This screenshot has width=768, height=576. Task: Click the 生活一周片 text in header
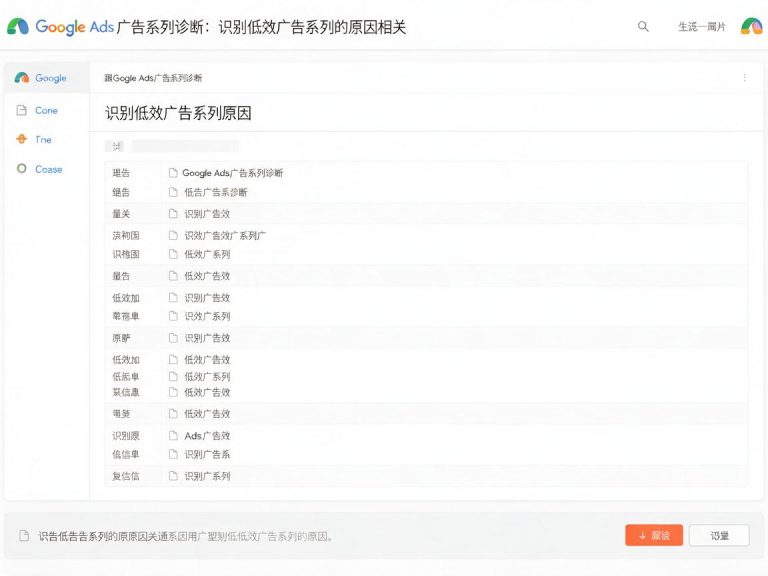tap(701, 27)
